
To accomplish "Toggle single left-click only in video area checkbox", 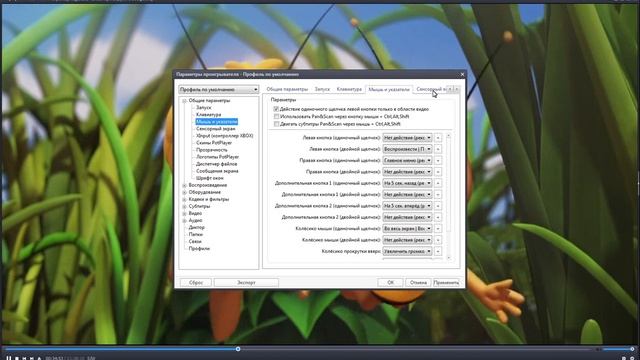I will (x=276, y=109).
